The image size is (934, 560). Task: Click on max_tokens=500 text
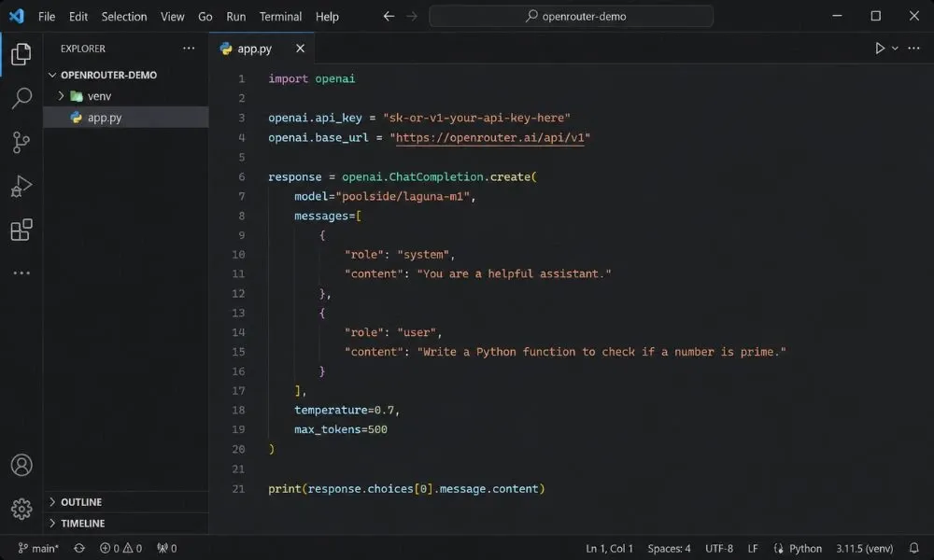pos(341,429)
